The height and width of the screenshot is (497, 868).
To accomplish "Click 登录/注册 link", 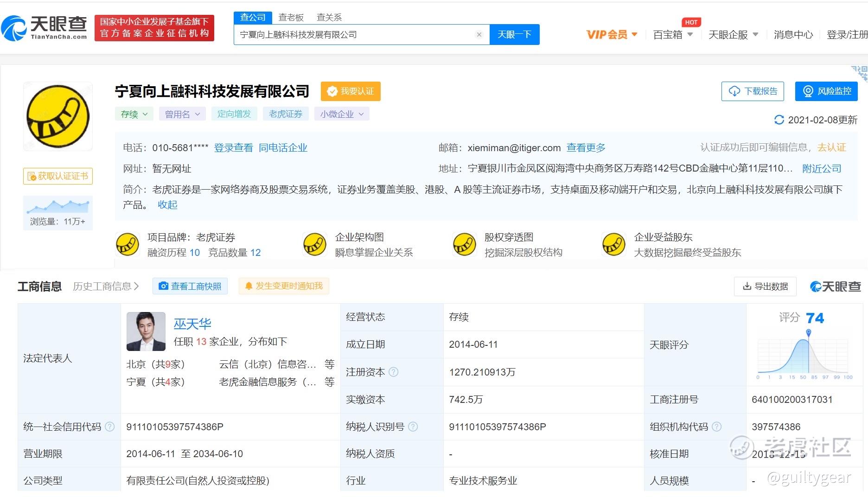I will pos(847,34).
